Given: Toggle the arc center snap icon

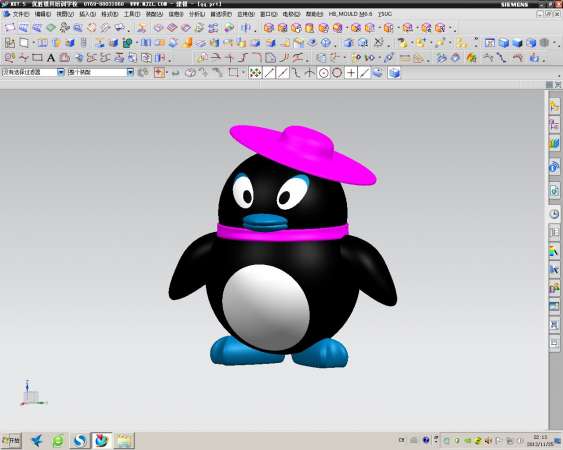Looking at the screenshot, I should click(x=324, y=73).
